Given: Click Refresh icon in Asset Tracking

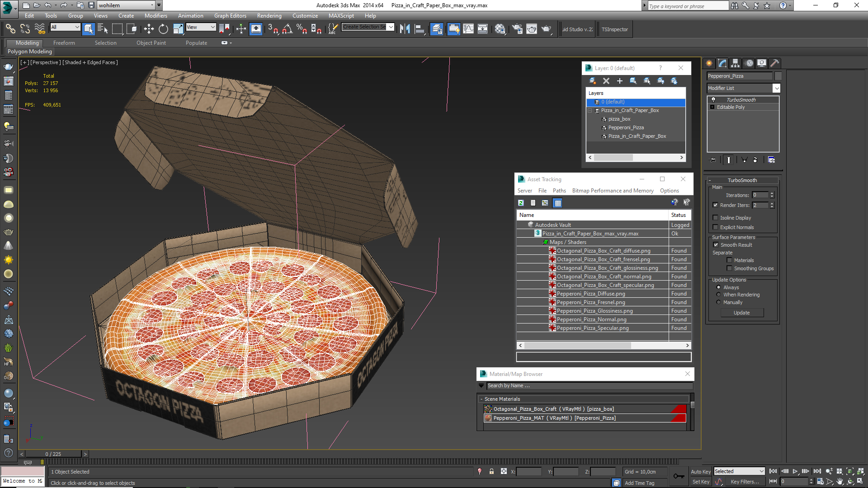Looking at the screenshot, I should point(521,203).
